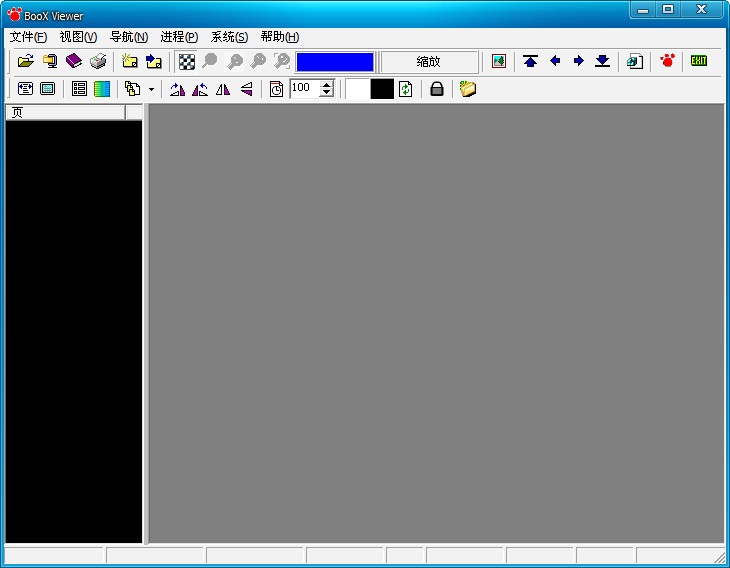Go to previous page left arrow
This screenshot has height=568, width=730.
555,61
